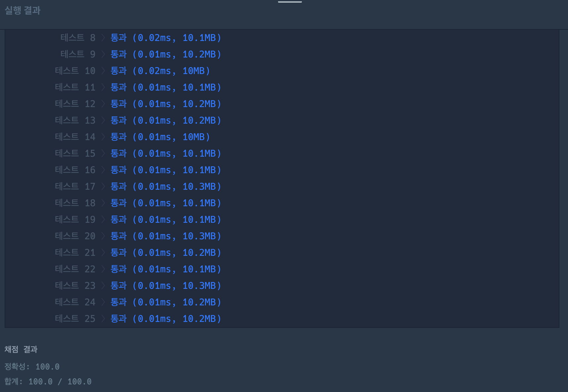
Task: Expand the chevron beside 테스트 25
Action: [103, 319]
